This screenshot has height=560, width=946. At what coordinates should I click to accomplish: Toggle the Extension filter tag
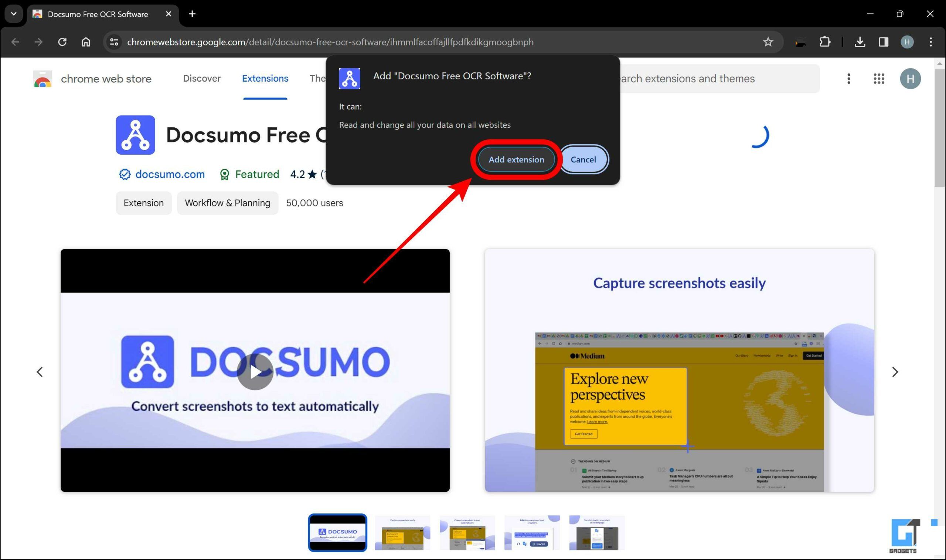(144, 203)
